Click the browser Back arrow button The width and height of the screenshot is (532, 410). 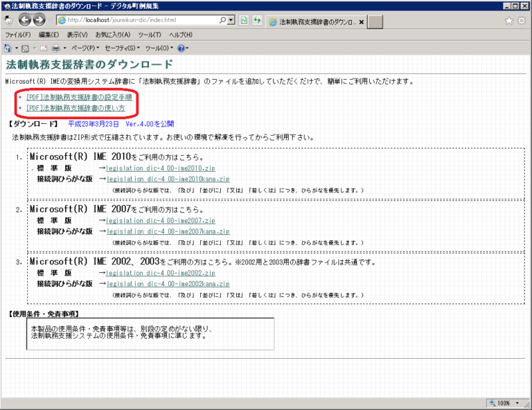click(x=26, y=20)
